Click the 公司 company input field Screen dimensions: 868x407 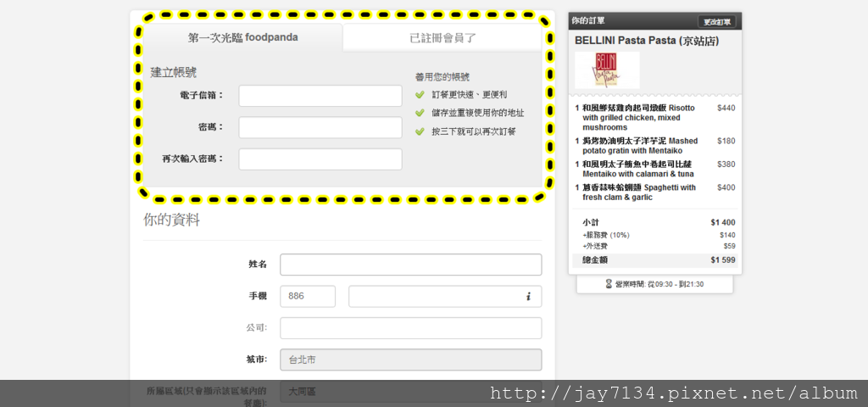[411, 328]
